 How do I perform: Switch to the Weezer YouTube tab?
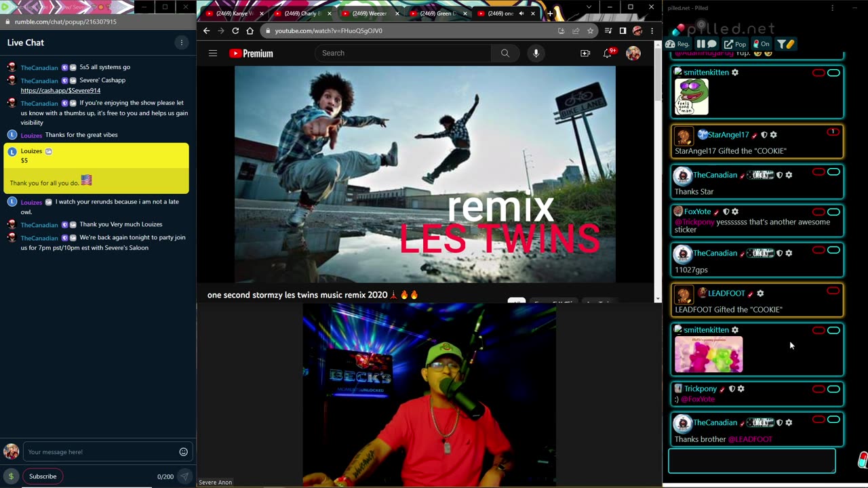(370, 14)
